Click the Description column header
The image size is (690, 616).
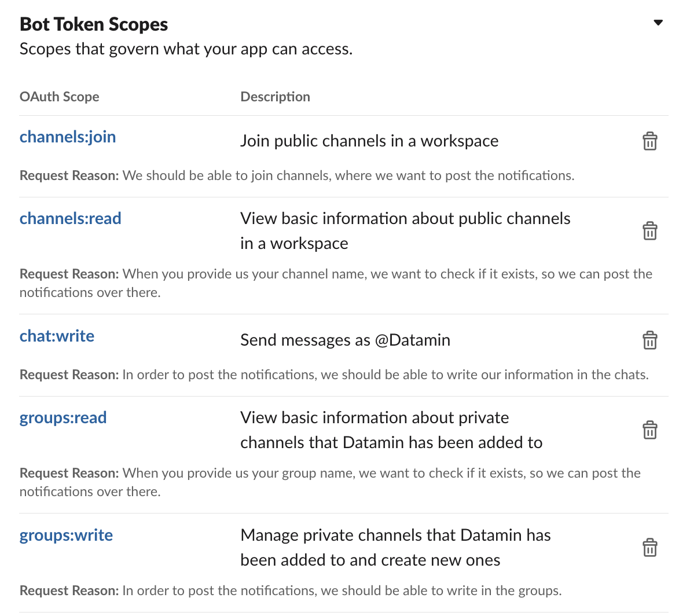pos(275,97)
